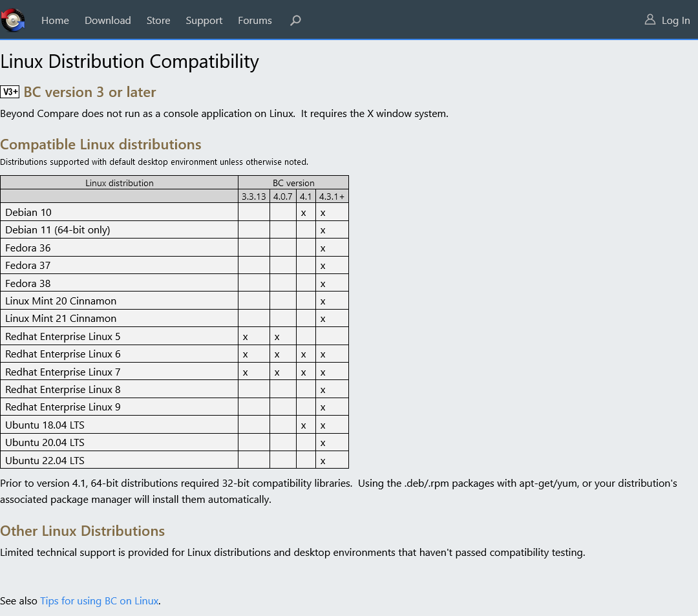The image size is (698, 616).
Task: Select the Ubuntu 18.04 LTS row label
Action: pos(45,425)
